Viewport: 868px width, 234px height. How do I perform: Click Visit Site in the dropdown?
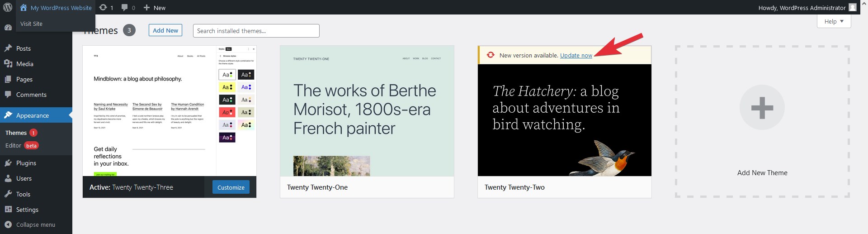tap(32, 24)
